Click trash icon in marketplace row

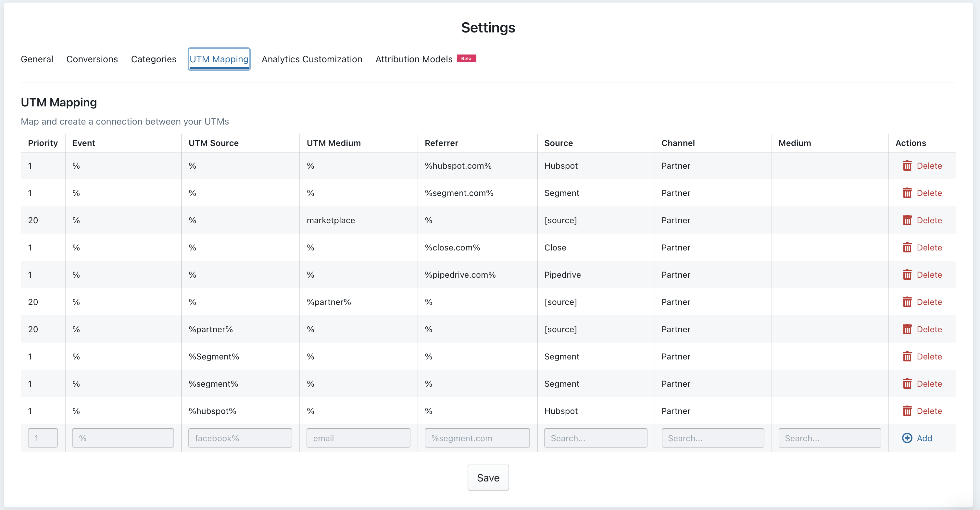point(907,220)
